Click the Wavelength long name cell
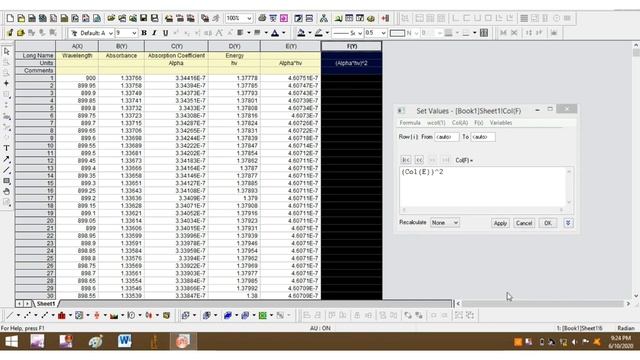640x360 pixels. click(x=77, y=56)
